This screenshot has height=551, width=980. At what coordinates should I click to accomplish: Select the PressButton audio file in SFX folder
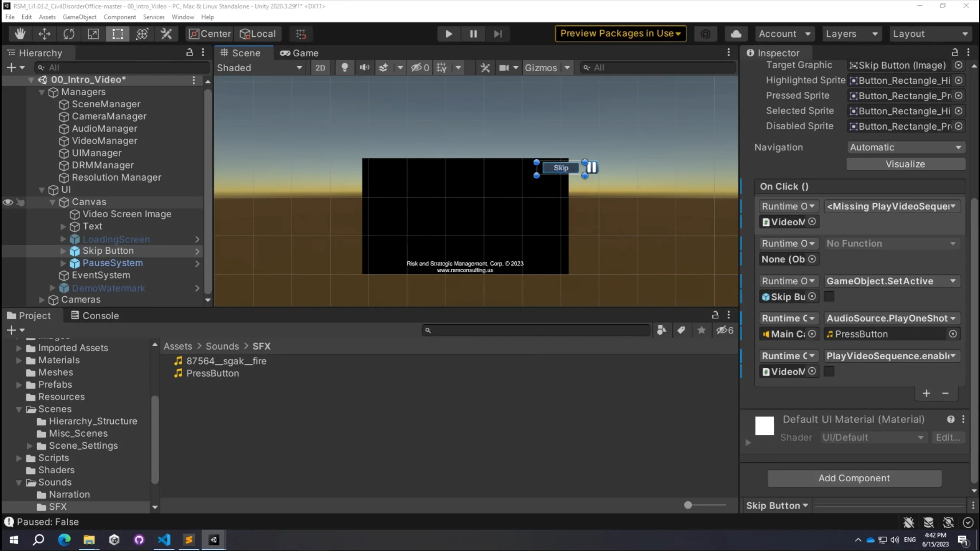tap(212, 373)
